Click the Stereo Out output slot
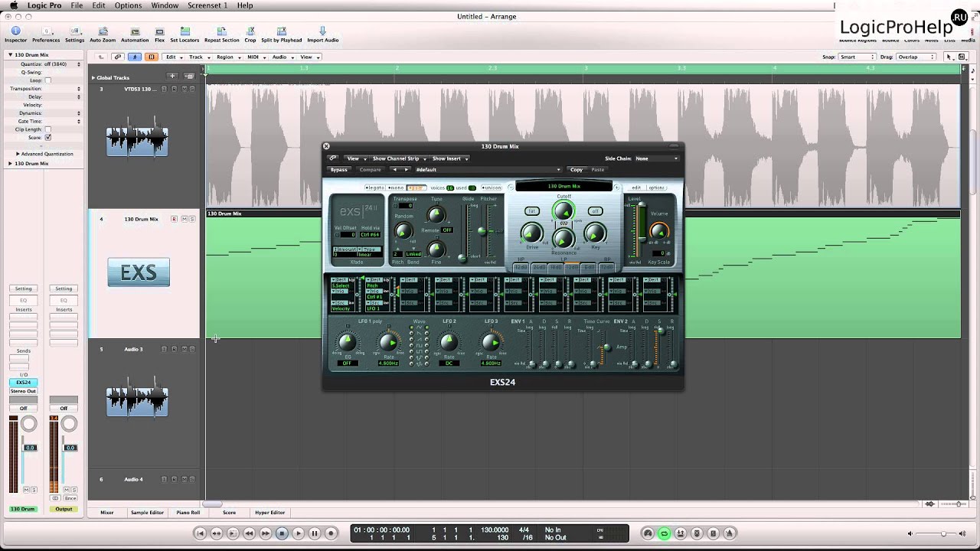Viewport: 980px width, 551px height. click(23, 391)
